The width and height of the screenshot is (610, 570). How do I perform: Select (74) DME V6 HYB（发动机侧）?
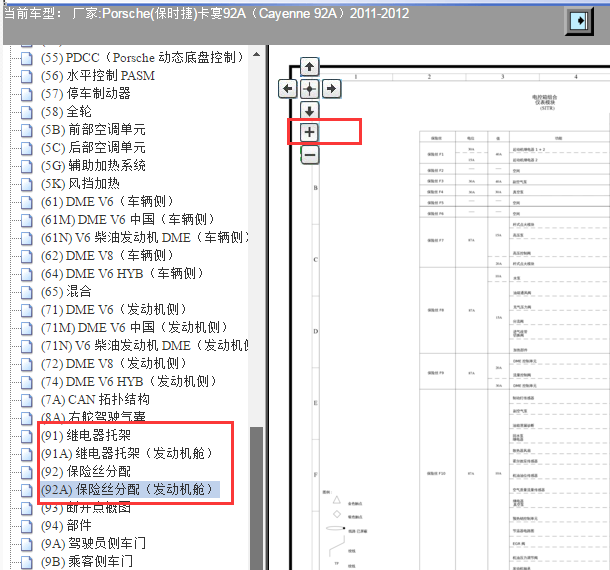[129, 382]
